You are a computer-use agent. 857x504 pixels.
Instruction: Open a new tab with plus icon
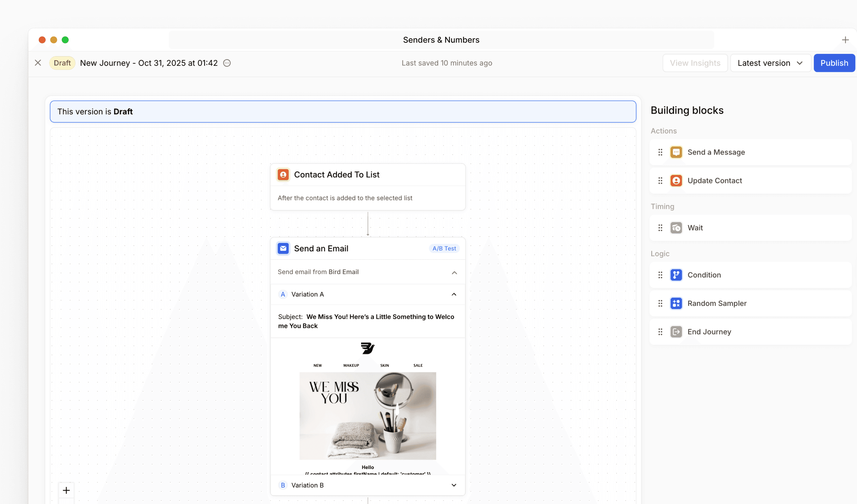pos(845,40)
